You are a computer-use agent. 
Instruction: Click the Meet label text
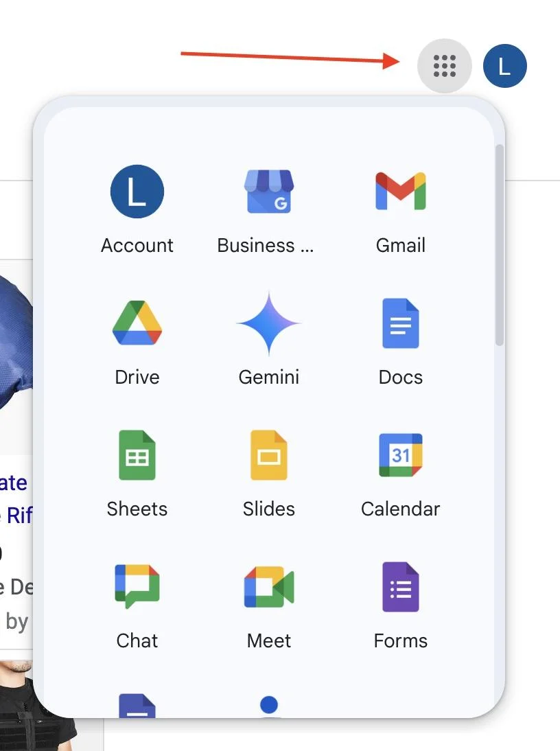[x=269, y=640]
